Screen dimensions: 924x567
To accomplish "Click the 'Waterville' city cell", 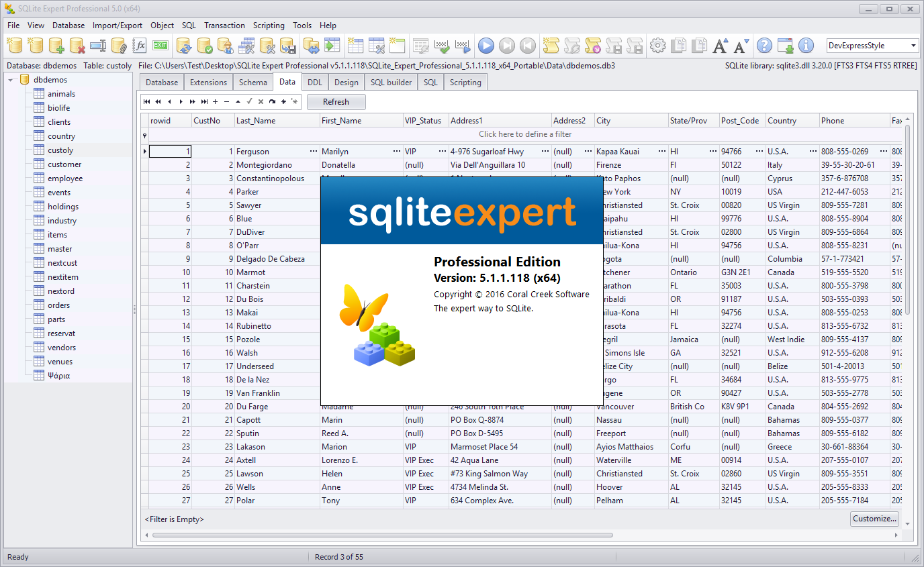I will point(631,460).
